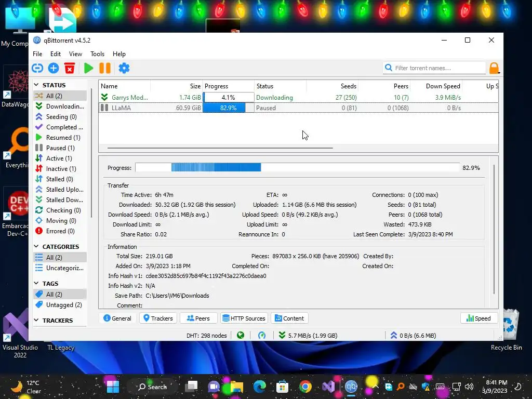This screenshot has height=399, width=532.
Task: Open the File menu
Action: pos(37,54)
